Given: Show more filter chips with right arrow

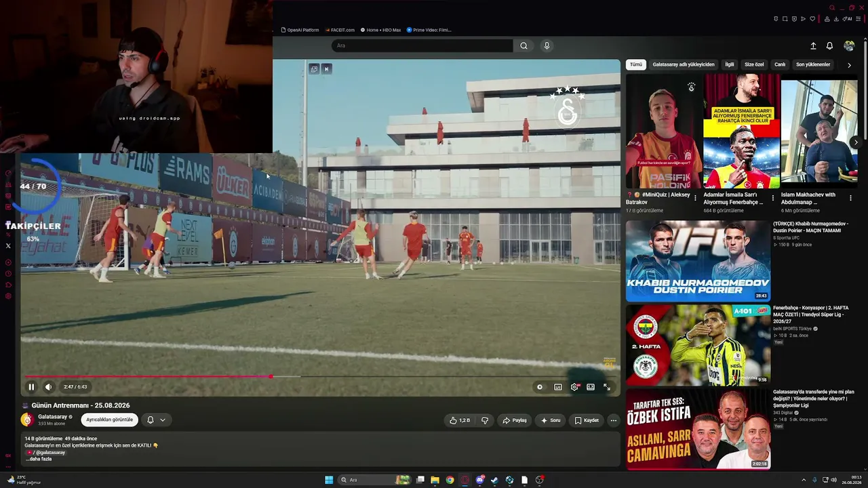Looking at the screenshot, I should pos(849,65).
